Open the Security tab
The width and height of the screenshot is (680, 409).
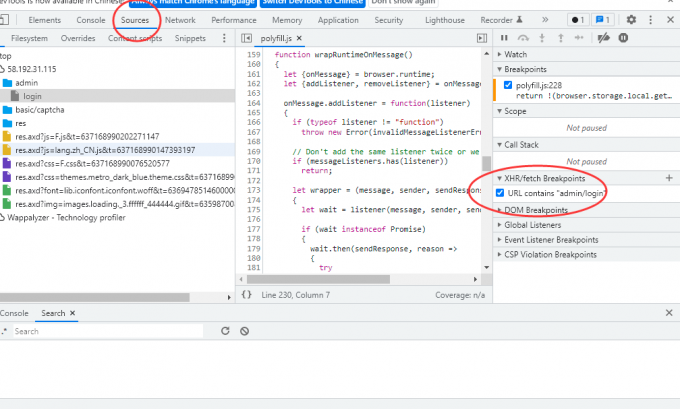[389, 20]
